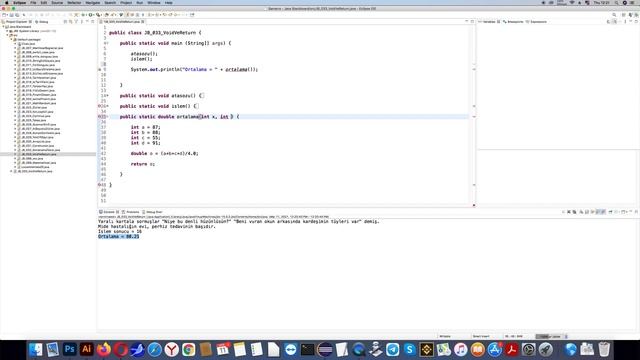Open the Navigate menu
640x360 pixels.
click(x=93, y=2)
